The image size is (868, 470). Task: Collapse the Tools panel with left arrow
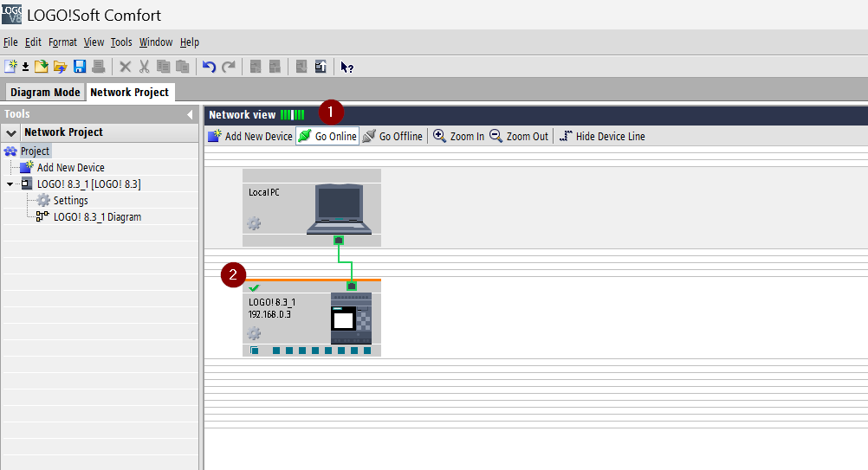[190, 114]
